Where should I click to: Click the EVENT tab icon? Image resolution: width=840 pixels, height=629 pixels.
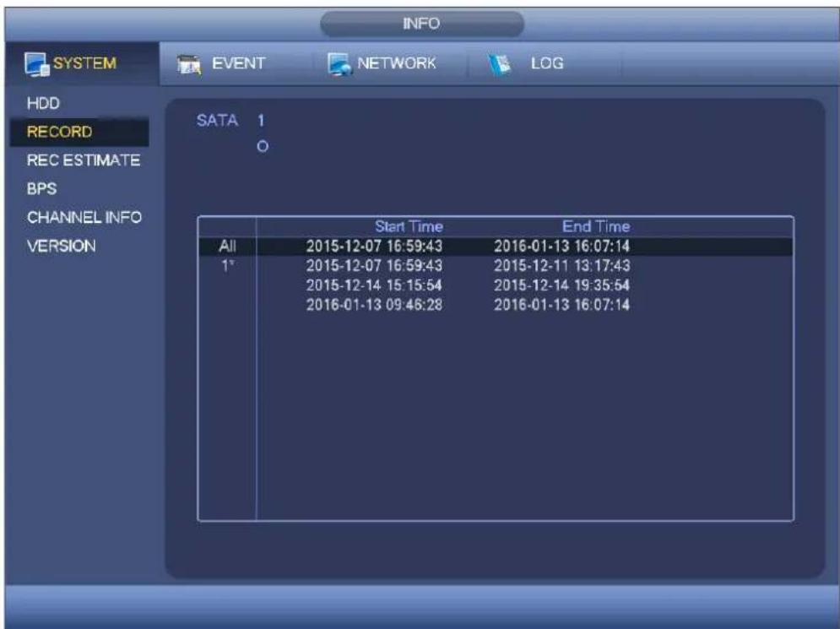pos(188,64)
